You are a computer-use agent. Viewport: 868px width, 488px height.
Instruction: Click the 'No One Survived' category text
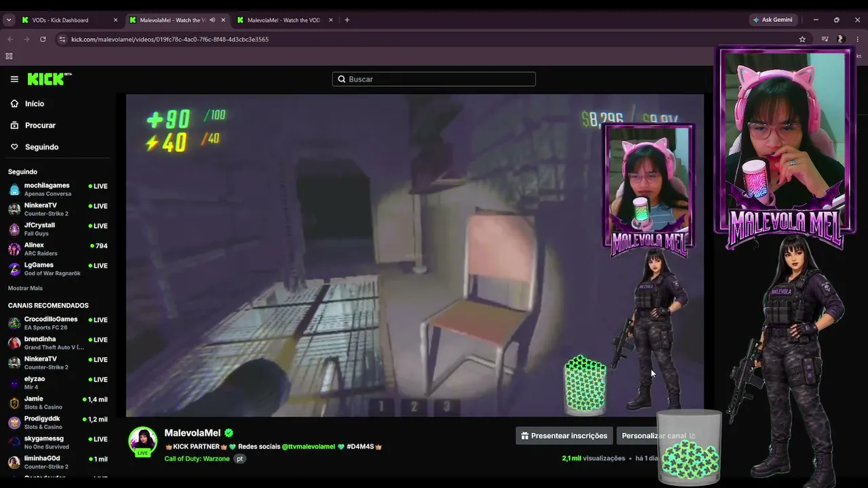(x=47, y=447)
